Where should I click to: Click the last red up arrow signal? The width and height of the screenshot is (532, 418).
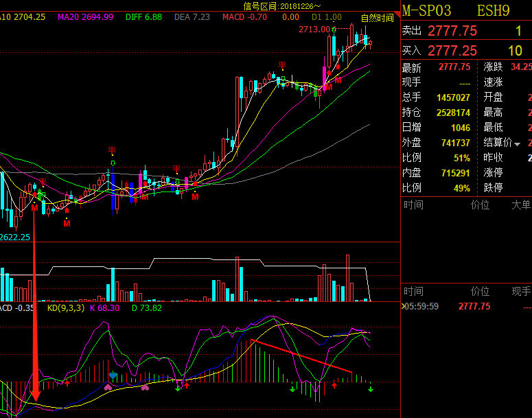point(334,385)
